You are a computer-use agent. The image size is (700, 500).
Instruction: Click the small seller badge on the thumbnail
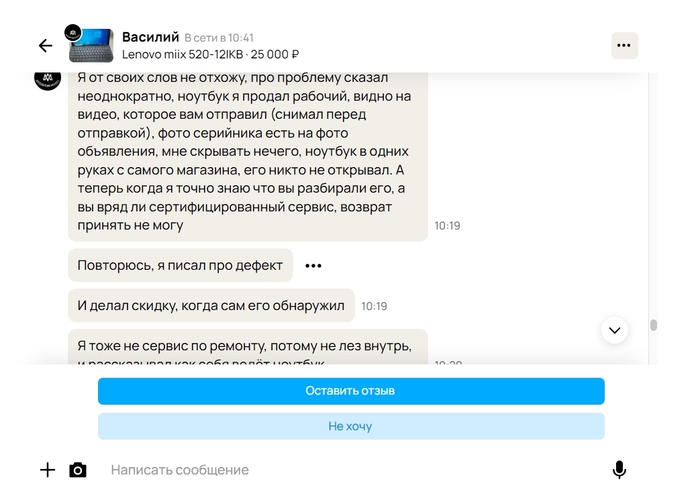click(x=72, y=34)
